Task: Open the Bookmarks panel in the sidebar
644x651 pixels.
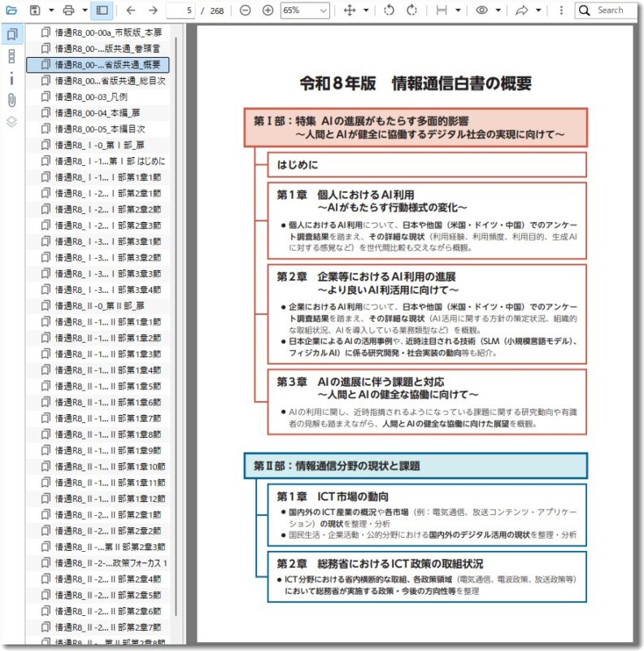Action: (12, 34)
